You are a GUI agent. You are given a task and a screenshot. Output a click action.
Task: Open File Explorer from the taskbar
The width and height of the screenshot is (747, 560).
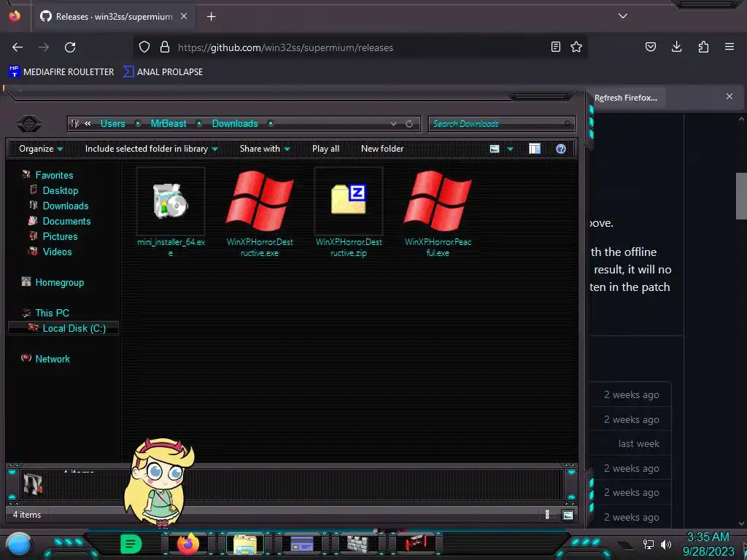click(245, 544)
